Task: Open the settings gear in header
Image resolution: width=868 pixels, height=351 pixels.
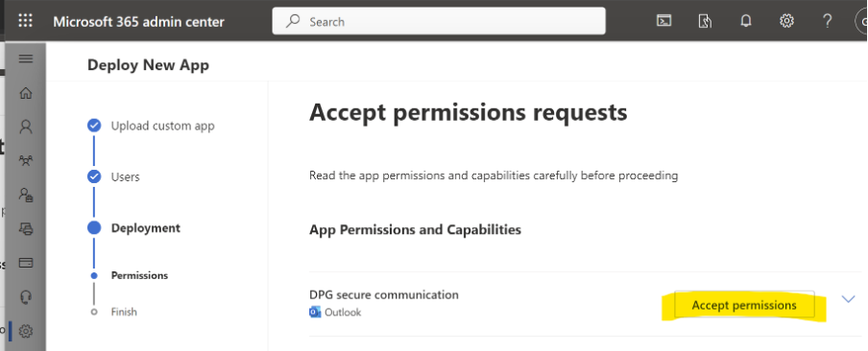Action: [786, 21]
